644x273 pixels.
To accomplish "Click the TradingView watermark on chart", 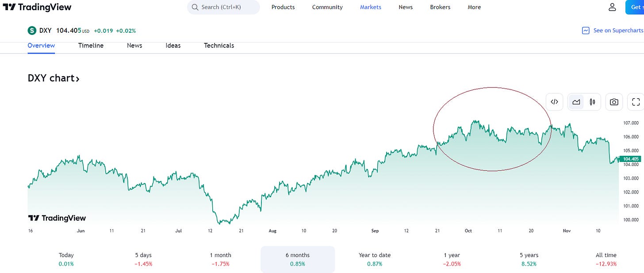I will coord(57,218).
